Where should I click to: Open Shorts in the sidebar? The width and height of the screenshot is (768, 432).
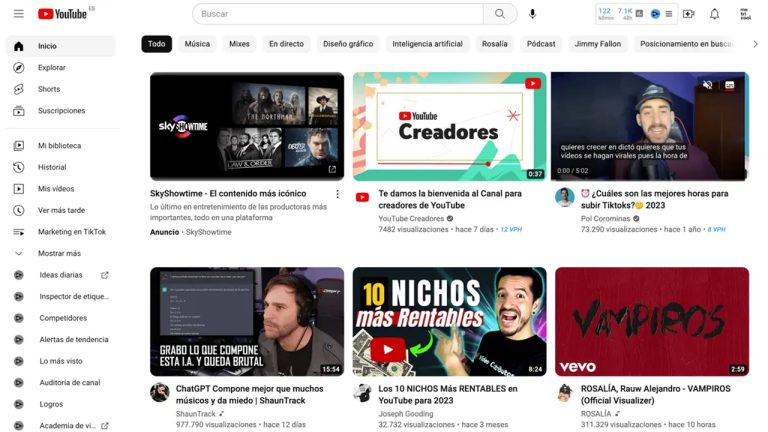61,89
